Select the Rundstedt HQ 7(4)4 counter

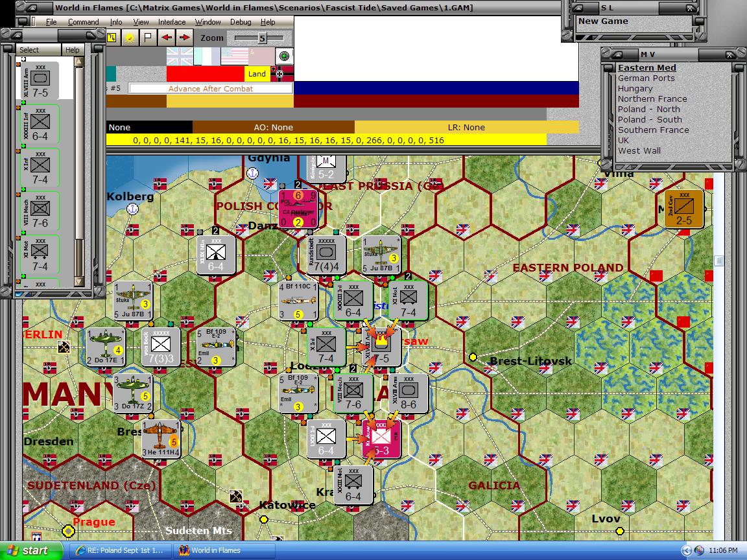326,256
